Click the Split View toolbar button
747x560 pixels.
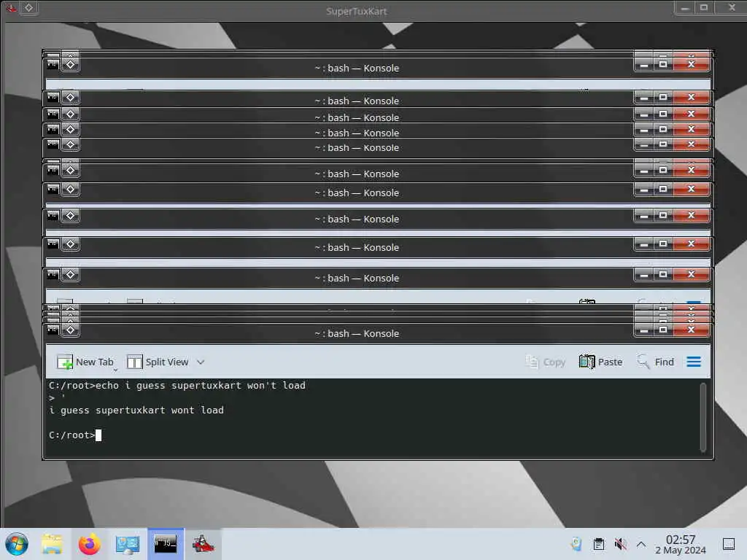click(x=158, y=362)
